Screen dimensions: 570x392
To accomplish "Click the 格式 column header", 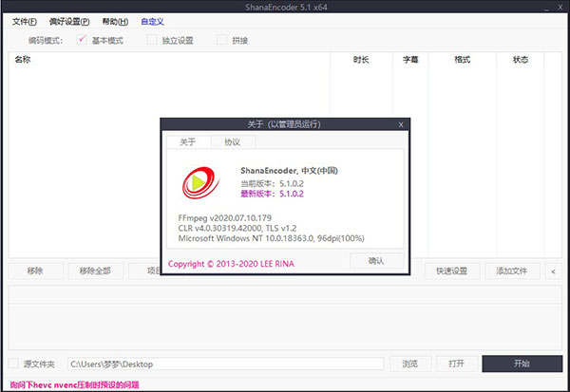I will click(463, 60).
